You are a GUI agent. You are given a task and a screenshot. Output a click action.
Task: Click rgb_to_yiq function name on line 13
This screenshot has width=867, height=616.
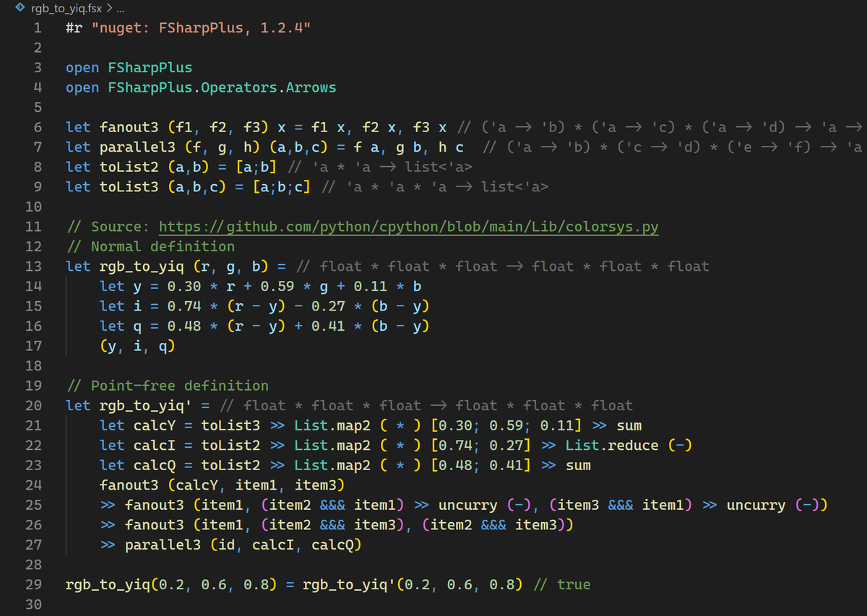[142, 266]
